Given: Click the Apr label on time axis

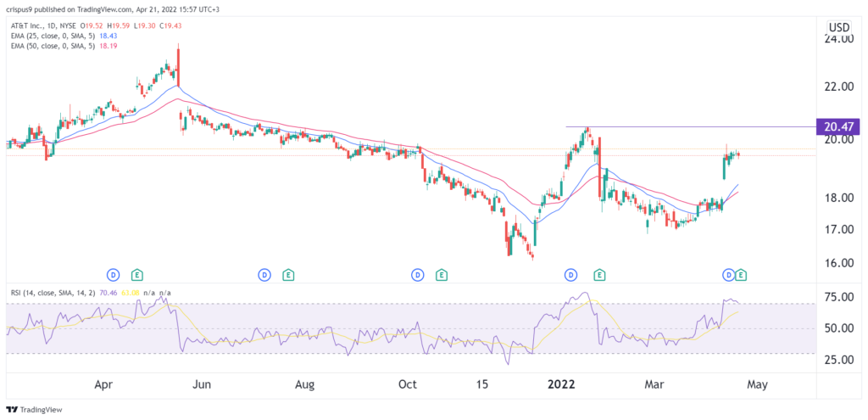Looking at the screenshot, I should click(x=103, y=385).
